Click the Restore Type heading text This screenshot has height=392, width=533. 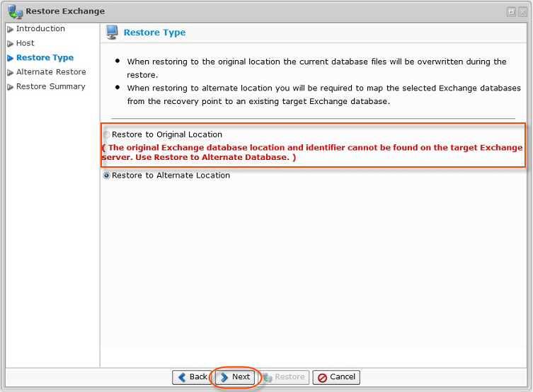(155, 33)
